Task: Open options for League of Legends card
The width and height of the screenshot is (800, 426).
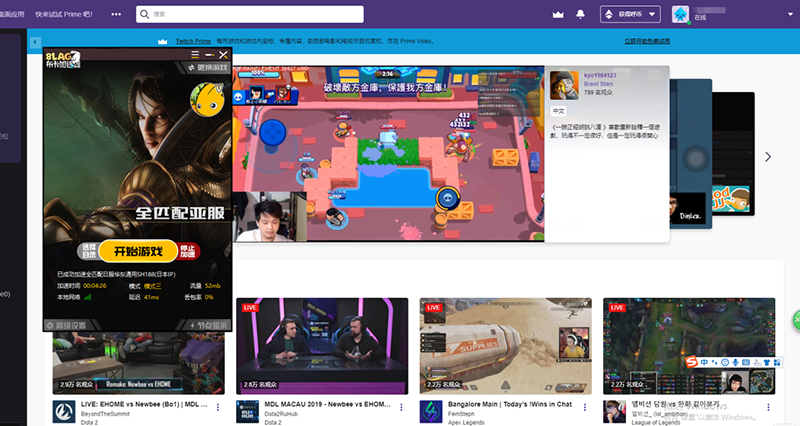Action: point(768,407)
